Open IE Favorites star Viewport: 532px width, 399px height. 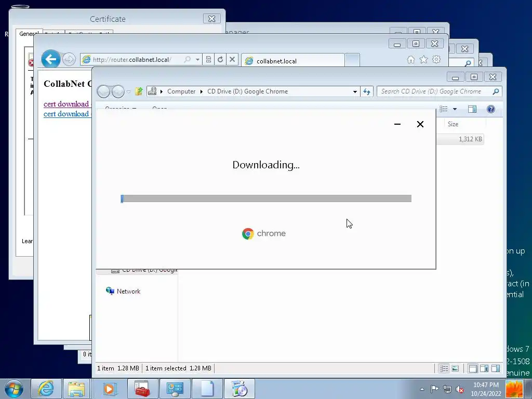[424, 60]
